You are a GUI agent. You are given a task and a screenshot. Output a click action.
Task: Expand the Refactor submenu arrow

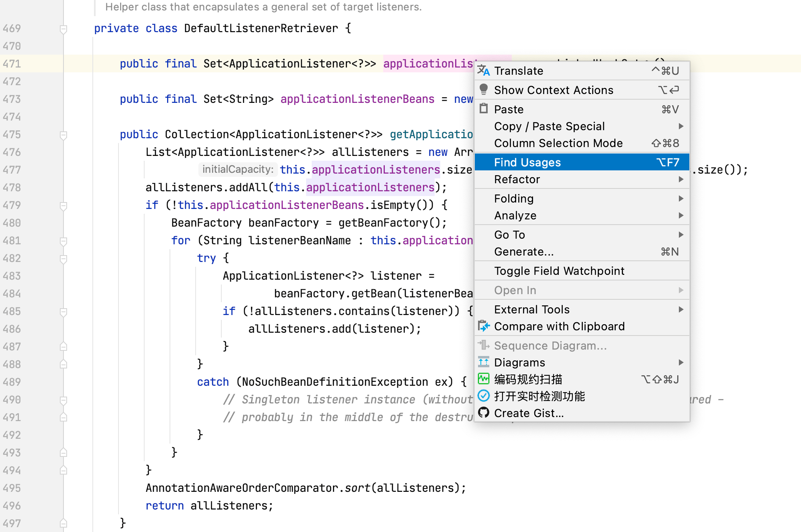(x=681, y=179)
